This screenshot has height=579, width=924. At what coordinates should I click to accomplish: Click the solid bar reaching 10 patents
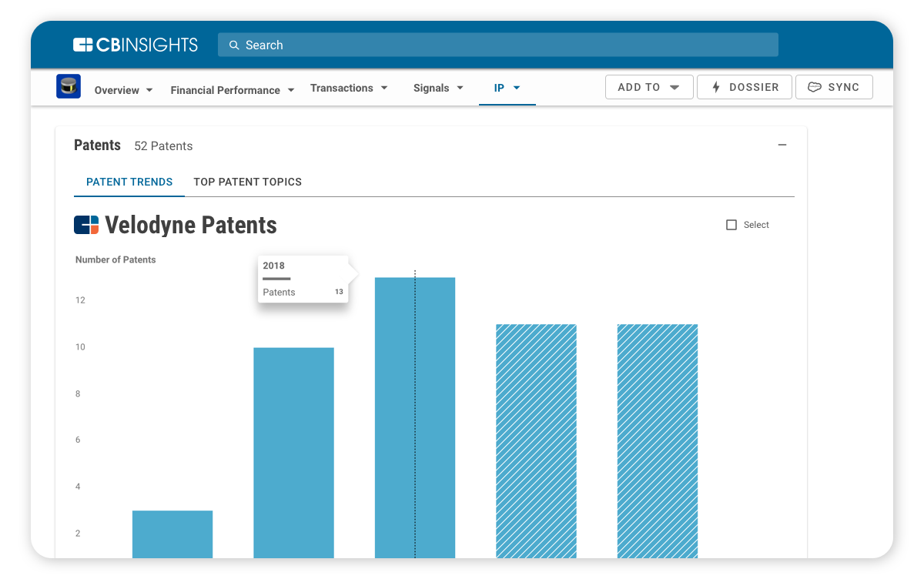coord(293,453)
